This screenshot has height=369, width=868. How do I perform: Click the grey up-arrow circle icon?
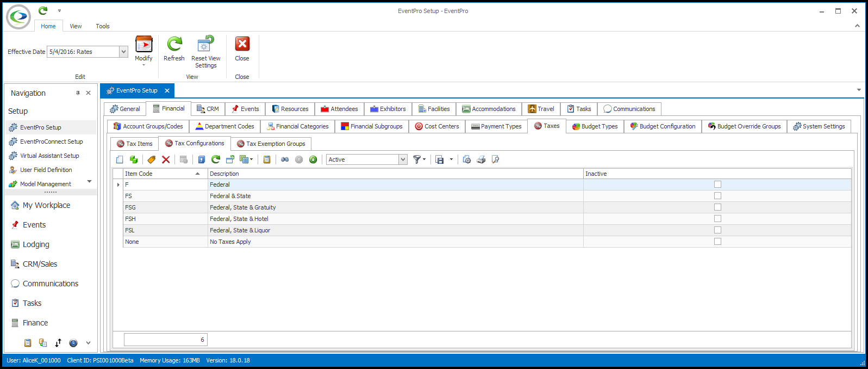299,159
